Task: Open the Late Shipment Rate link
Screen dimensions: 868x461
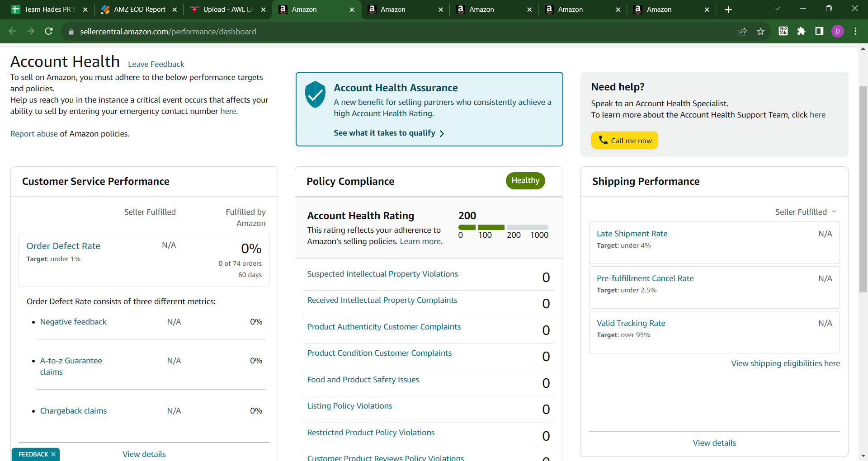Action: coord(632,234)
